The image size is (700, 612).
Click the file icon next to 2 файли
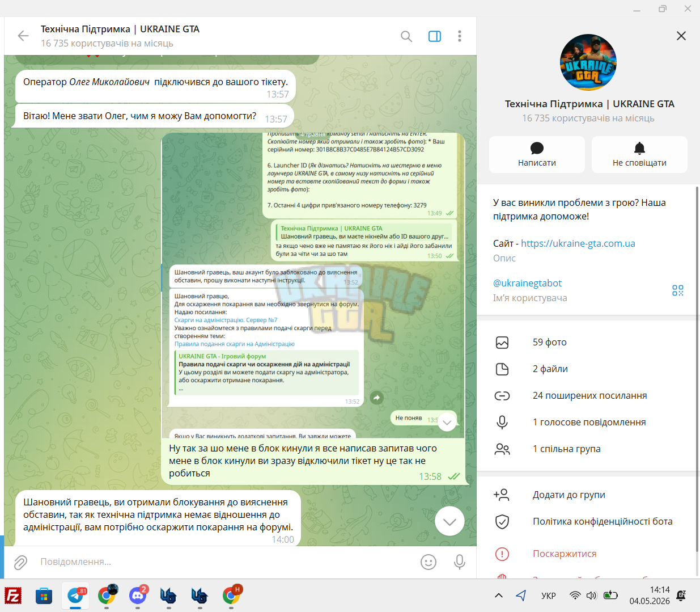tap(502, 369)
